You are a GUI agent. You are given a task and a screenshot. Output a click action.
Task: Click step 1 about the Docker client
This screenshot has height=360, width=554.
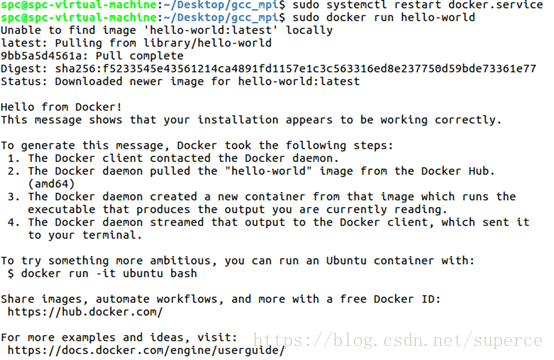pos(173,158)
